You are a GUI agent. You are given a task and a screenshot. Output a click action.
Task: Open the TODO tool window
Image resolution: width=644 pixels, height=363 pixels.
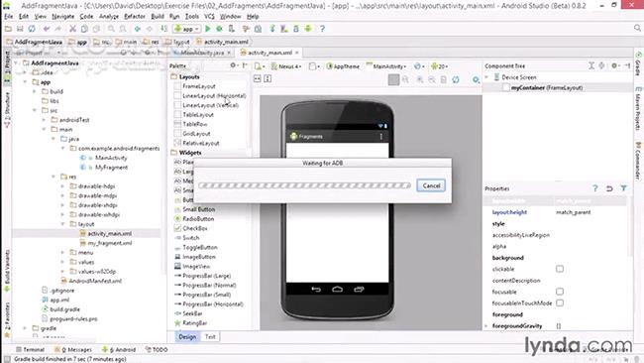pos(157,349)
